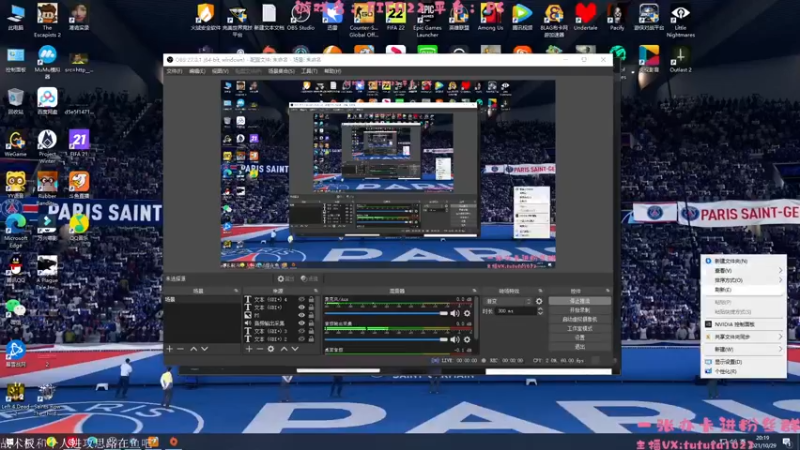Toggle visibility of second text (GDI+) source
This screenshot has width=800, height=450.
(302, 307)
